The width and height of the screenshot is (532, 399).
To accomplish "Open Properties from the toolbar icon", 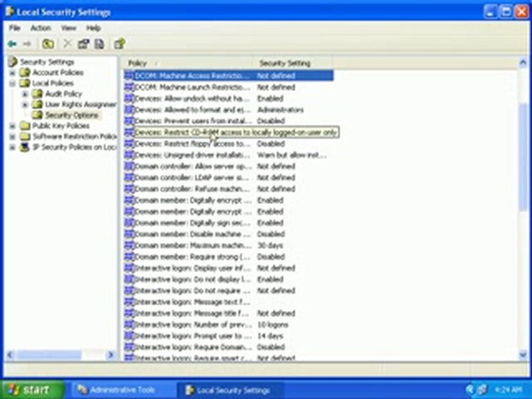I will point(84,44).
